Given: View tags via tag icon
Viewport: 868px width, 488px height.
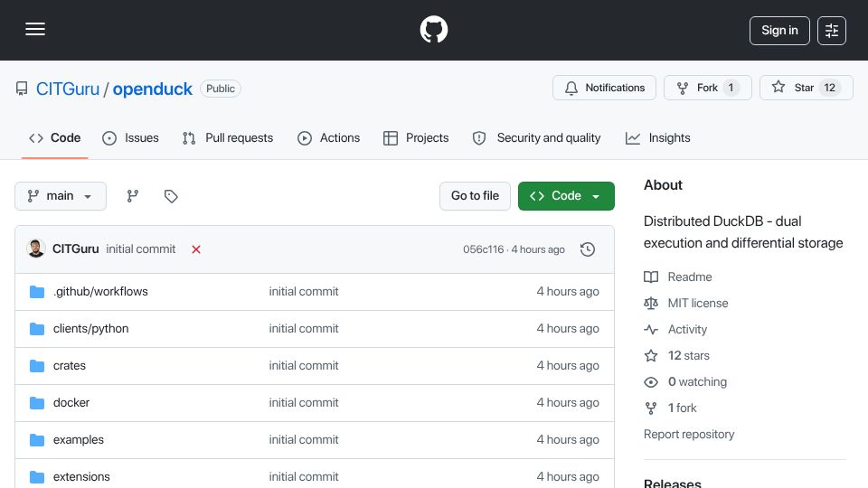Looking at the screenshot, I should tap(171, 196).
